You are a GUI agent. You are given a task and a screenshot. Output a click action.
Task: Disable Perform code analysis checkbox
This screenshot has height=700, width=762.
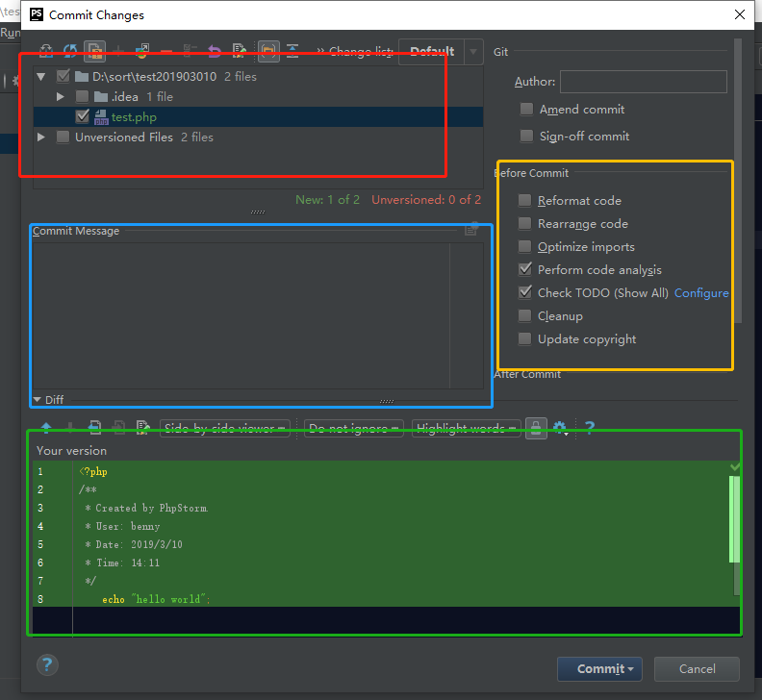[525, 268]
